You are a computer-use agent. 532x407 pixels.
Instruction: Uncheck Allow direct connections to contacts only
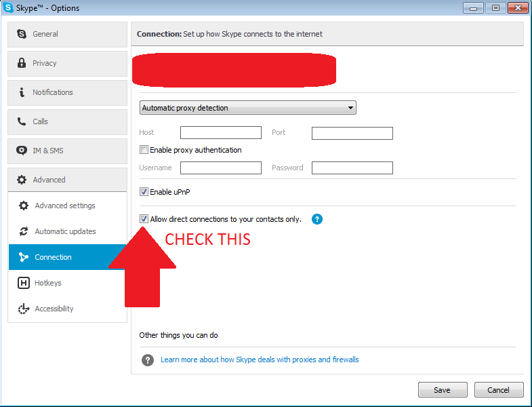pyautogui.click(x=144, y=219)
